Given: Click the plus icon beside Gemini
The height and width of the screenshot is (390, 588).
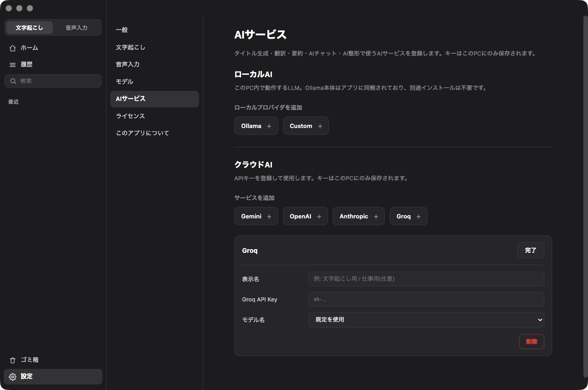Looking at the screenshot, I should point(269,217).
